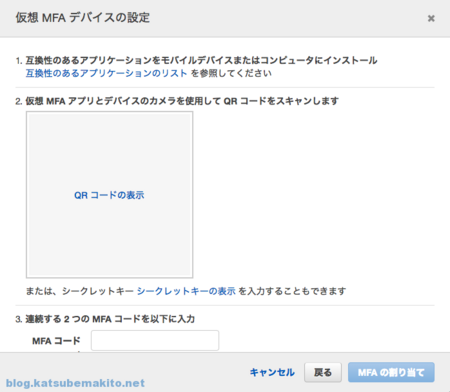Click the MFA コード field label

pos(56,341)
